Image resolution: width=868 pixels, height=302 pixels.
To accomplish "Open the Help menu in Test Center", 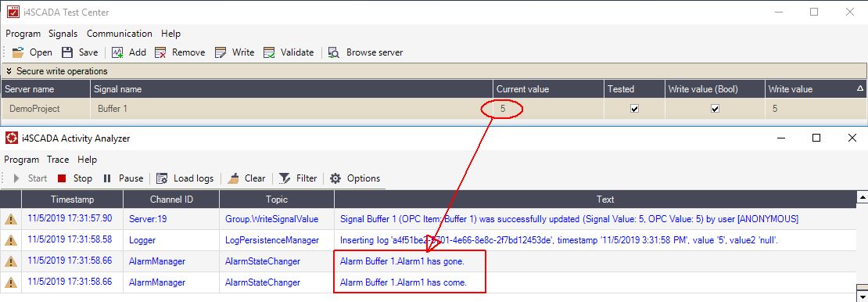I will [x=170, y=33].
